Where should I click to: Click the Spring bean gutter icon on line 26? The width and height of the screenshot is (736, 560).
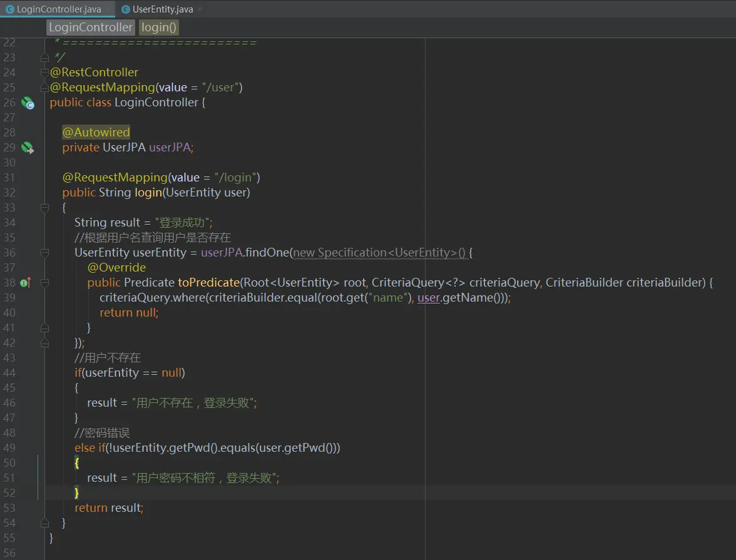click(28, 103)
